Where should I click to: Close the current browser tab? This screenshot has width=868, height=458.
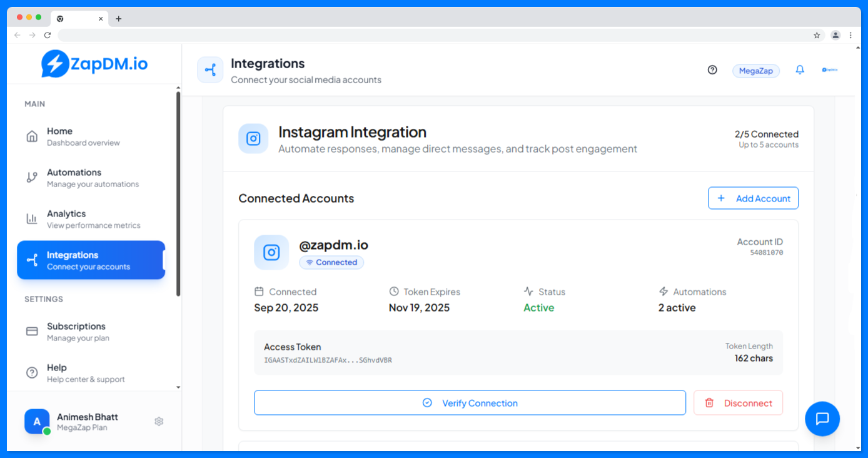tap(101, 19)
